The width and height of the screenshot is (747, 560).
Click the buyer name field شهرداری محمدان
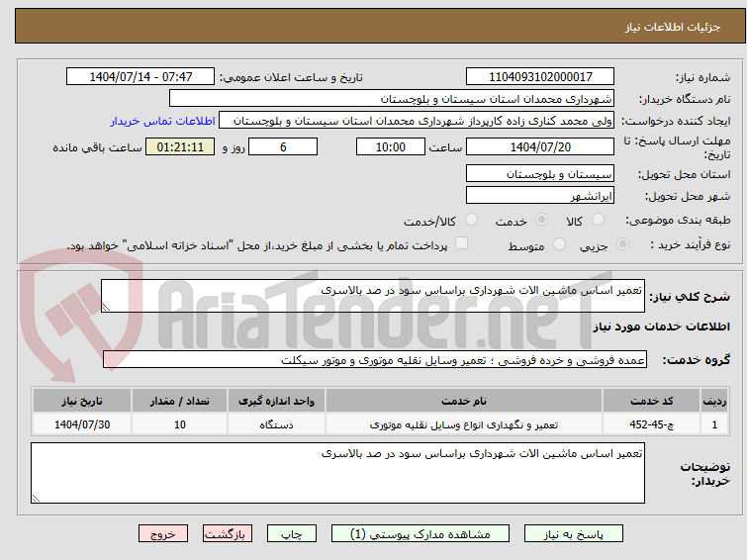tap(392, 99)
